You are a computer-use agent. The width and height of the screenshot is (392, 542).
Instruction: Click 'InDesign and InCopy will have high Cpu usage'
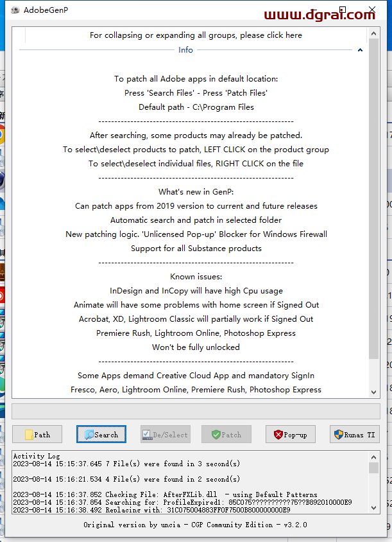pos(196,291)
